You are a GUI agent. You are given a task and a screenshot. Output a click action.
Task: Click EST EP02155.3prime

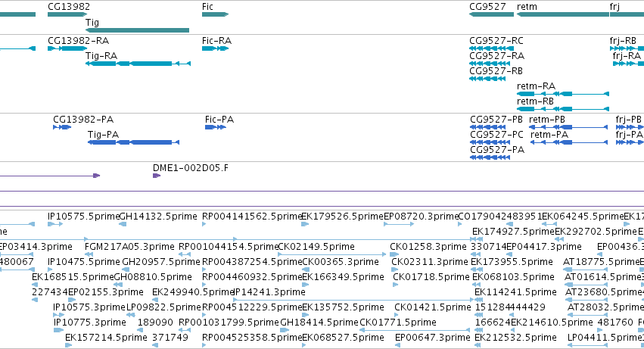[x=106, y=293]
